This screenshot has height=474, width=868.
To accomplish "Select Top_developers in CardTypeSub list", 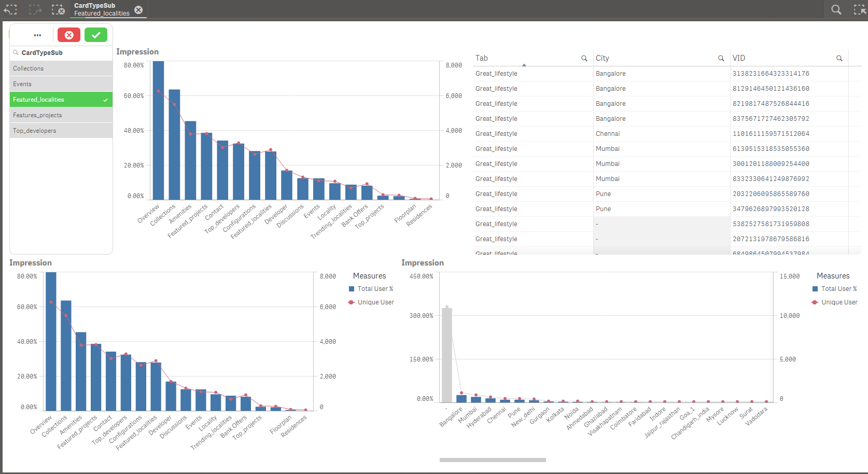I will coord(61,131).
